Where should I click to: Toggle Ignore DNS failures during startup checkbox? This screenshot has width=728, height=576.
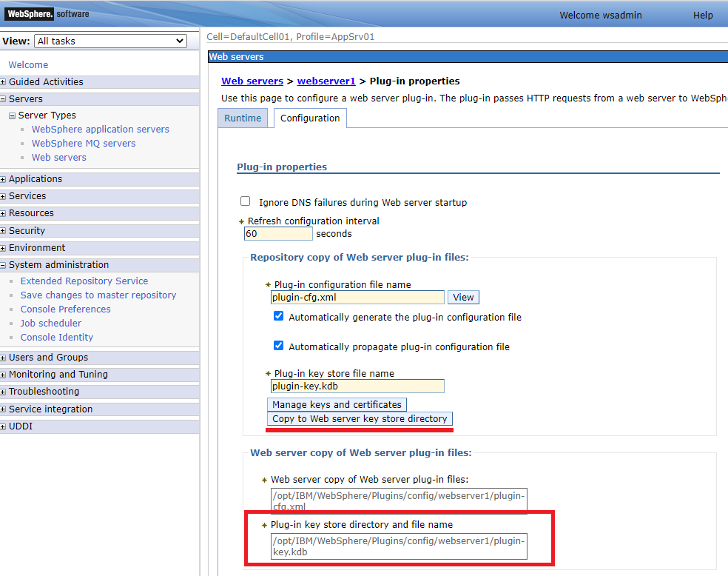point(245,201)
